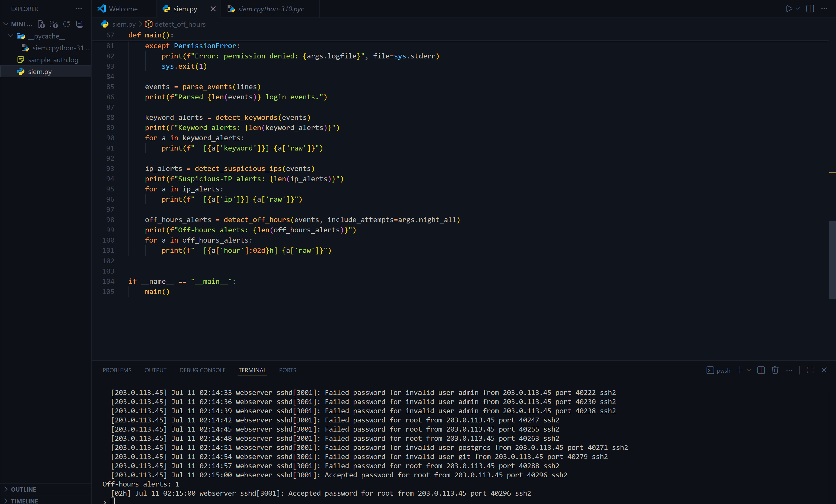Expand the OUTLINE section
This screenshot has height=504, width=836.
23,489
